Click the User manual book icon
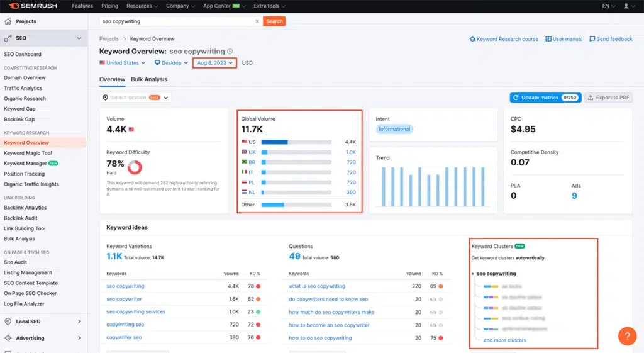The height and width of the screenshot is (353, 644). pos(548,39)
